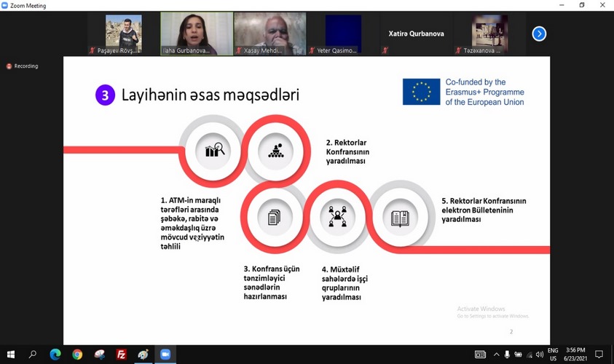Image resolution: width=614 pixels, height=364 pixels.
Task: Open the ENG US language switcher
Action: 554,355
